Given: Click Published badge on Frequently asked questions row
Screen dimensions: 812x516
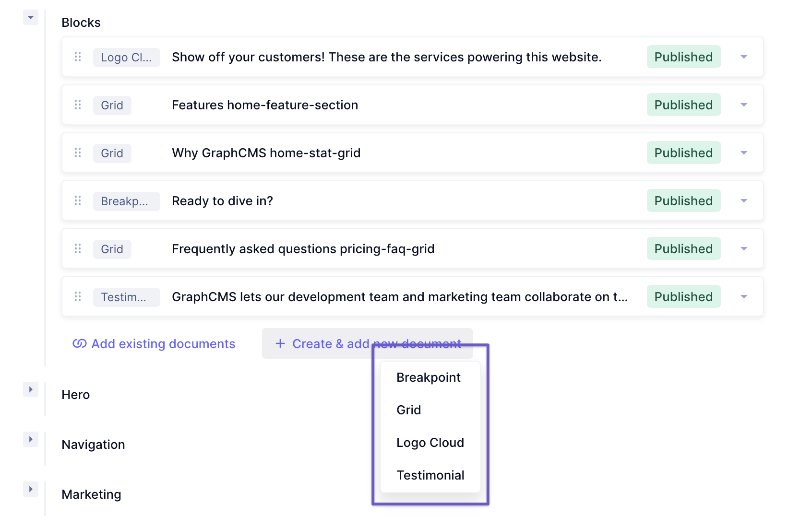Looking at the screenshot, I should [x=683, y=248].
